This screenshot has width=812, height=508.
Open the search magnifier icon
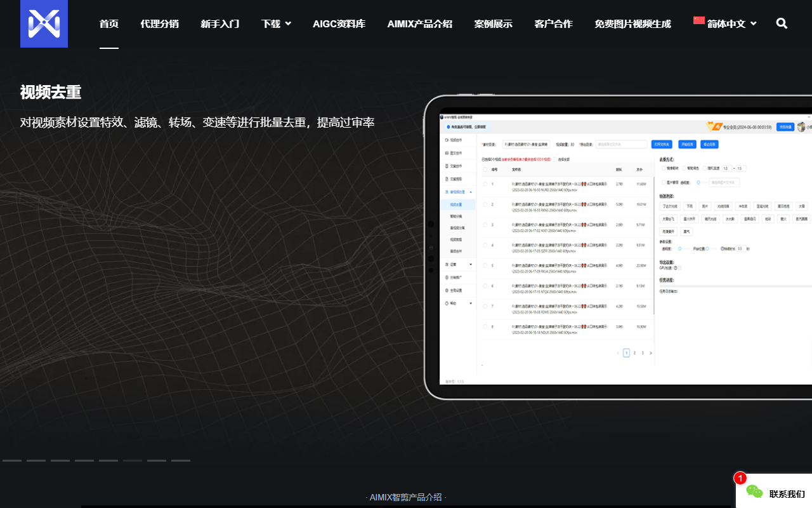782,23
